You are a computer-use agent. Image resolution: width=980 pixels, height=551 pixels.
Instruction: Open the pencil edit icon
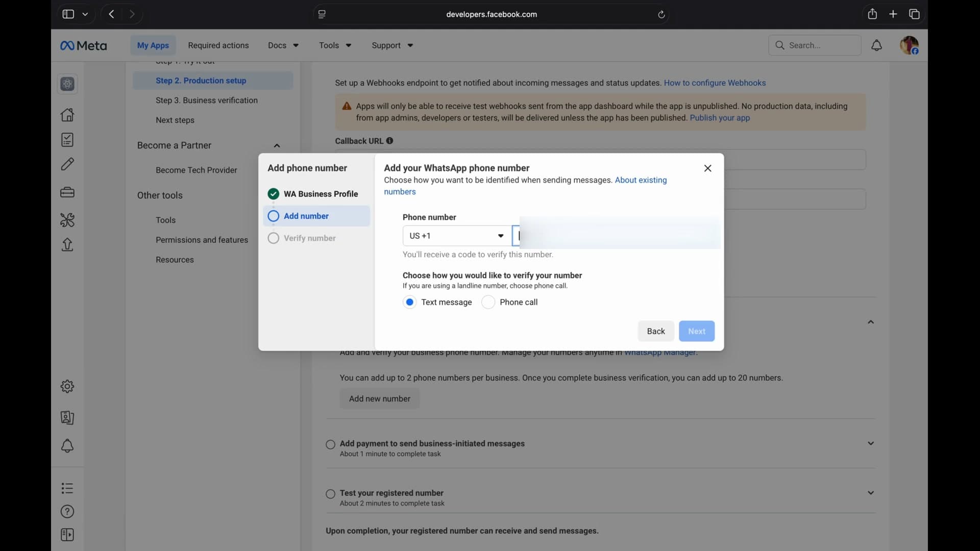tap(67, 164)
